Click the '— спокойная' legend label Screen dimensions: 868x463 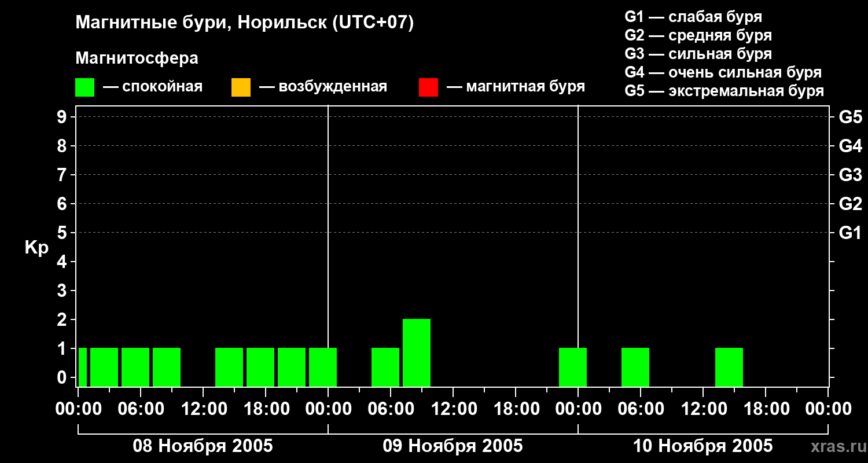click(153, 87)
